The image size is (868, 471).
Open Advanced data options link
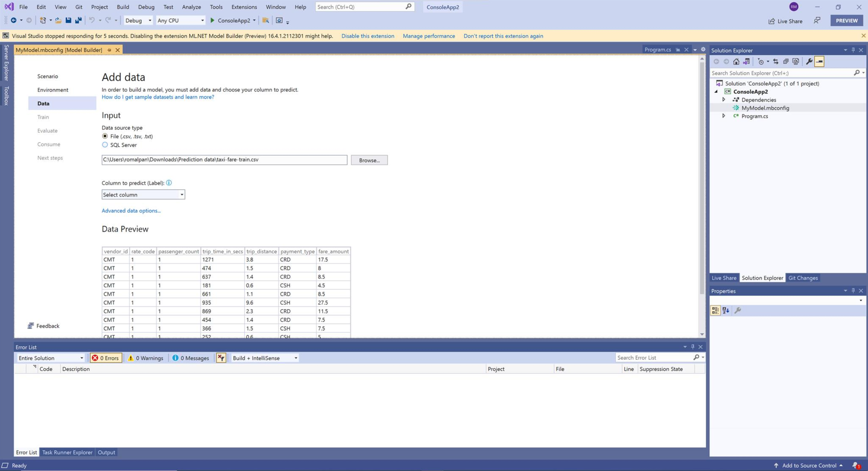click(x=131, y=210)
